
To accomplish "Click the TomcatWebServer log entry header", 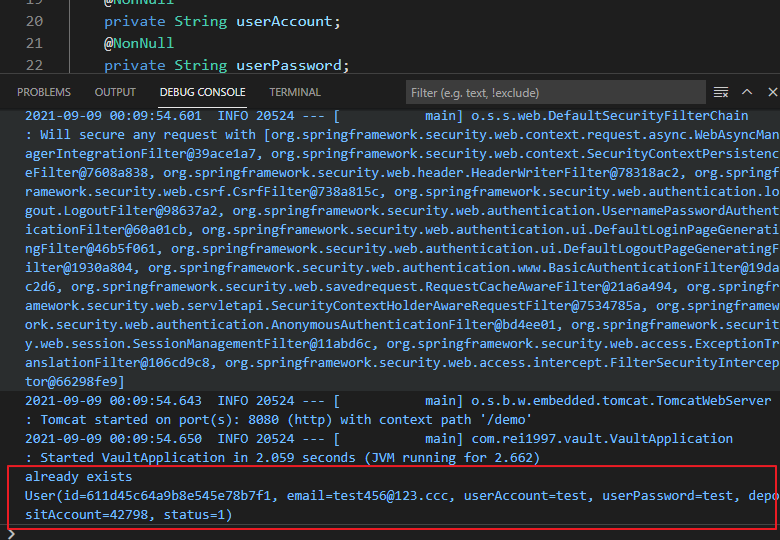I will (x=398, y=401).
